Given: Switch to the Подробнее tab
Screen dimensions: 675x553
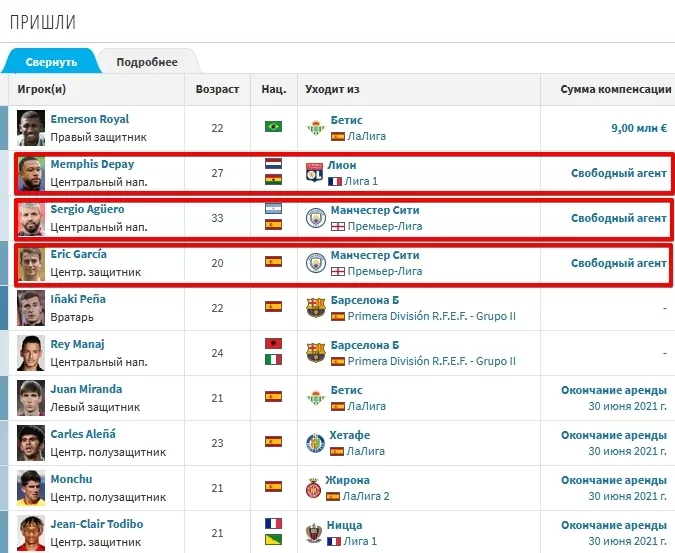Looking at the screenshot, I should tap(147, 62).
